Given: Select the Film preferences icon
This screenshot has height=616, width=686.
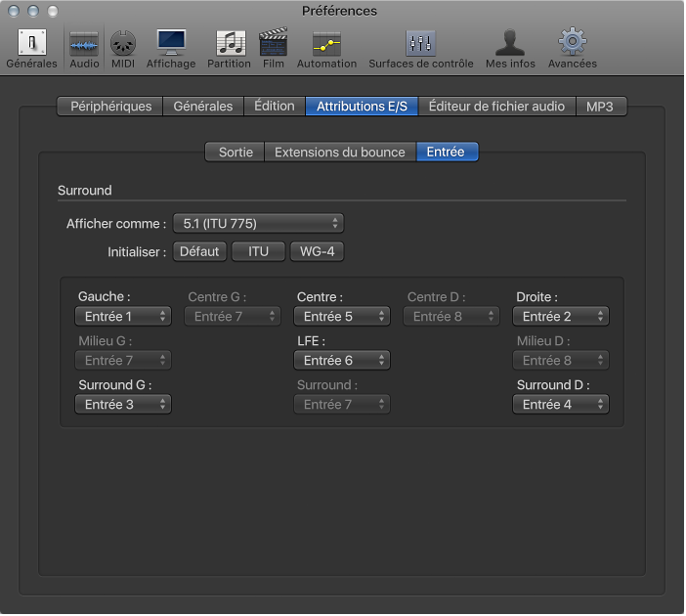Looking at the screenshot, I should tap(273, 47).
